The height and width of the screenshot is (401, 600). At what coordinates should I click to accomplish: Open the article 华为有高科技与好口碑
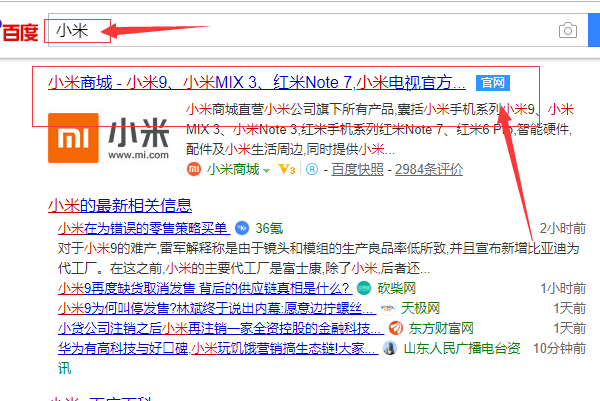(x=218, y=348)
